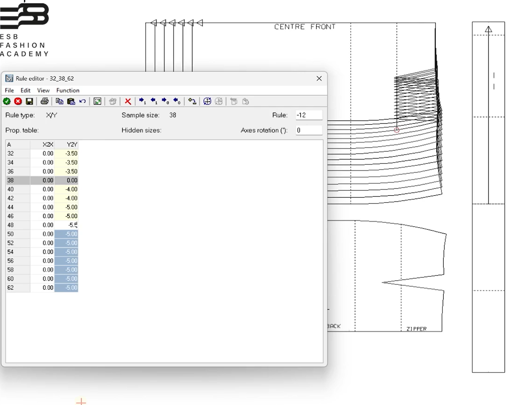Select size 32 row header
The width and height of the screenshot is (532, 405).
[x=18, y=153]
